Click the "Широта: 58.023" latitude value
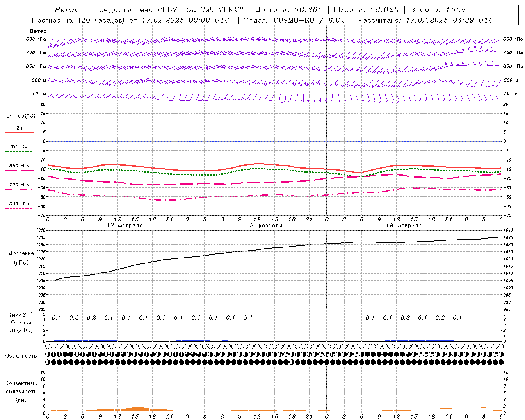Viewport: 525px width, 420px height. point(366,10)
